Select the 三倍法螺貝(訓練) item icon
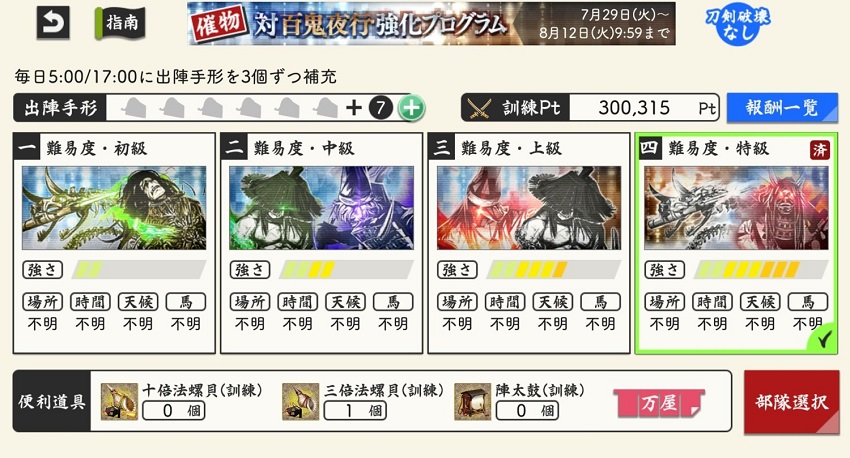This screenshot has width=850, height=458. click(x=300, y=402)
